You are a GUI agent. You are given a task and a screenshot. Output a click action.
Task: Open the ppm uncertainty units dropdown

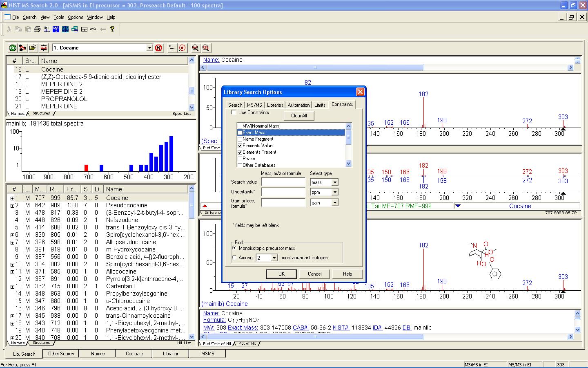335,192
